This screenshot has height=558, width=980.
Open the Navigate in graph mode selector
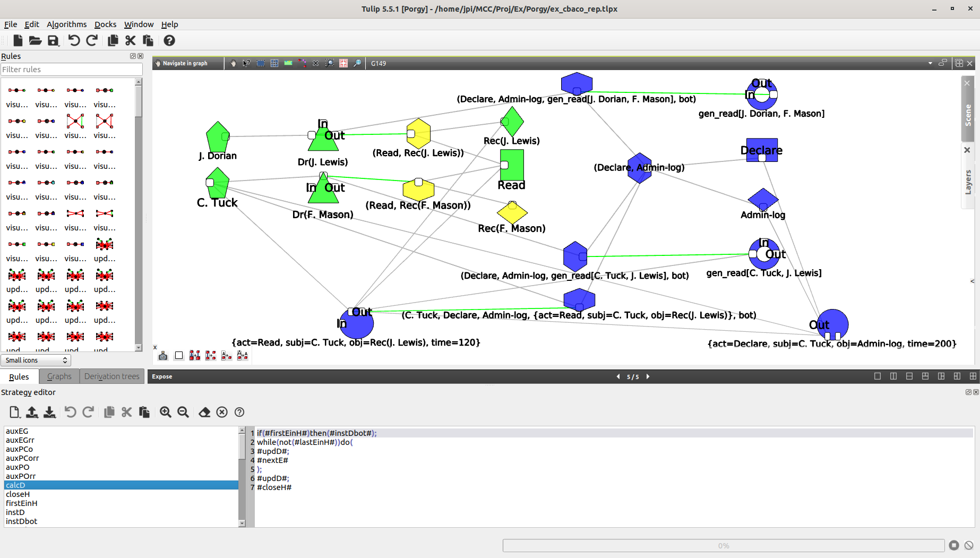(188, 63)
